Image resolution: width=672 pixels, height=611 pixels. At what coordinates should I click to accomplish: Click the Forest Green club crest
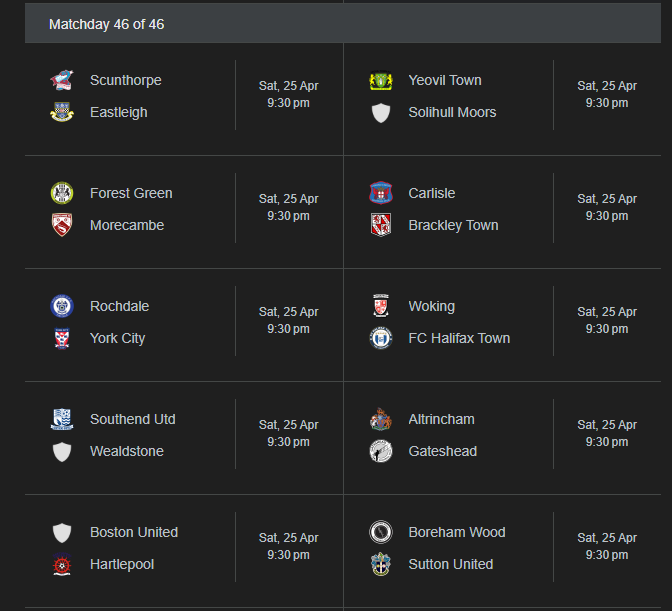62,193
